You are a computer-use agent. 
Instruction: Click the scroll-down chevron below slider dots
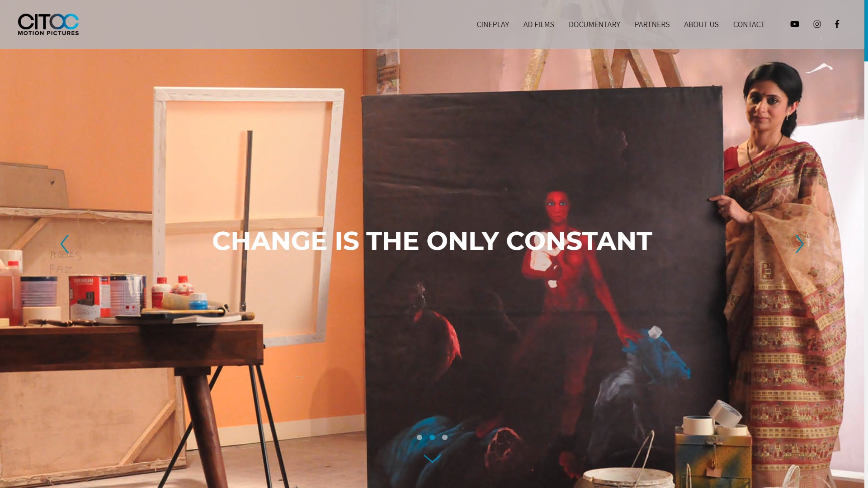tap(432, 459)
